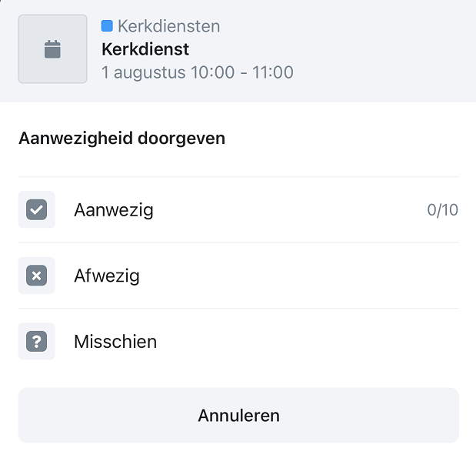Click the blue Kerkdiensten color square

(x=107, y=26)
